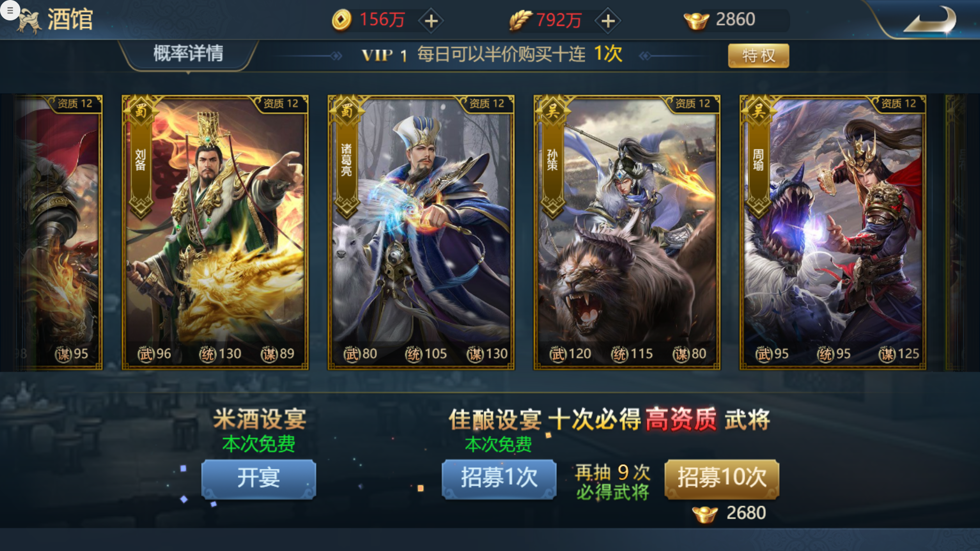Image resolution: width=980 pixels, height=551 pixels.
Task: Tap the grain wheat resource icon
Action: click(x=521, y=20)
